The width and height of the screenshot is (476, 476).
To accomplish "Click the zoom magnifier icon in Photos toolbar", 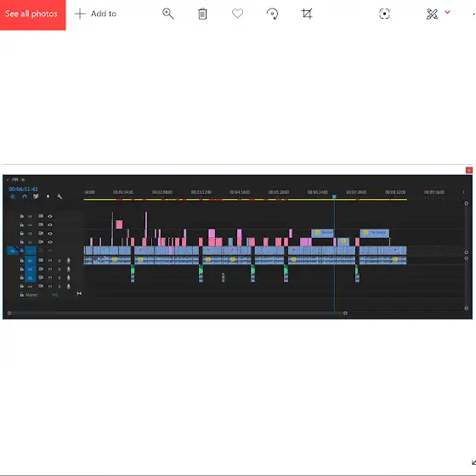I will point(168,14).
